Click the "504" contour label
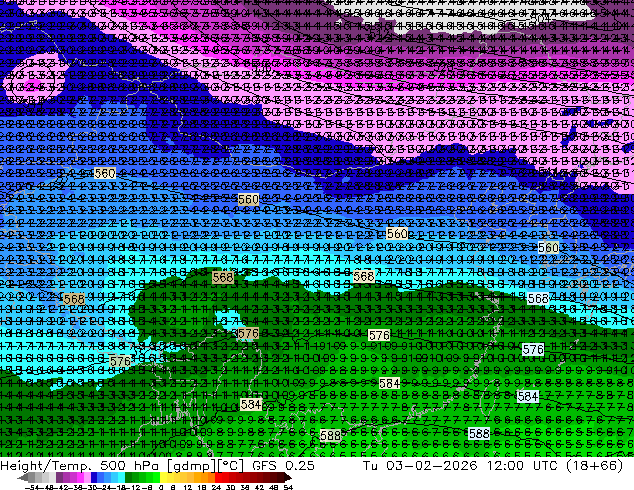This screenshot has height=490, width=634. point(540,18)
